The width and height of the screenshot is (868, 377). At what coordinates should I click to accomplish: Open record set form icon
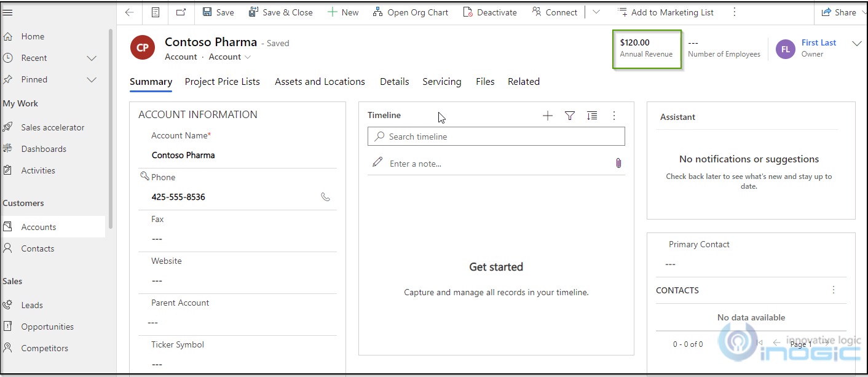(x=156, y=12)
